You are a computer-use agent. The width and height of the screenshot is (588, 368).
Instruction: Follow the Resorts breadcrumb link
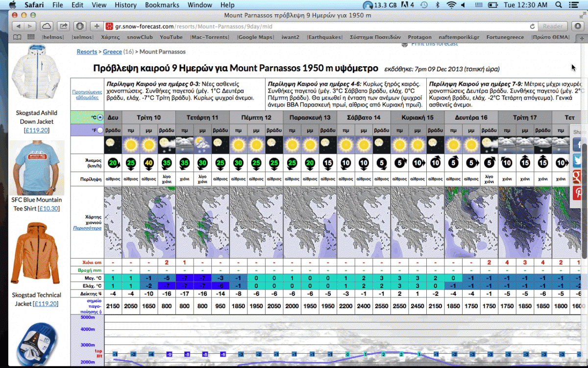[x=87, y=52]
